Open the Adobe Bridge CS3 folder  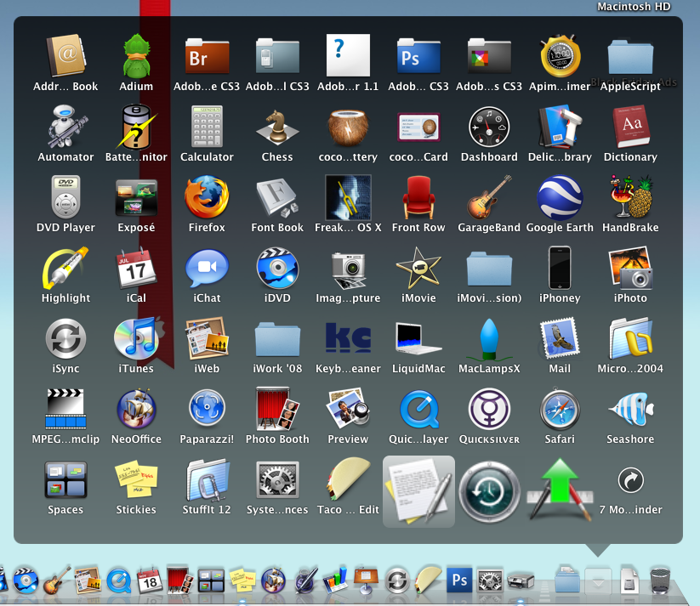pos(207,56)
